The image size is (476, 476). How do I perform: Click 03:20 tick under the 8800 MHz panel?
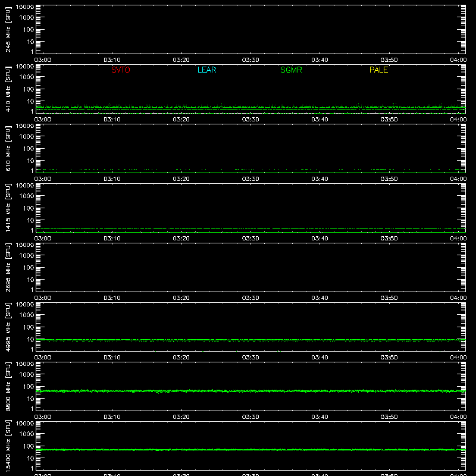[181, 417]
